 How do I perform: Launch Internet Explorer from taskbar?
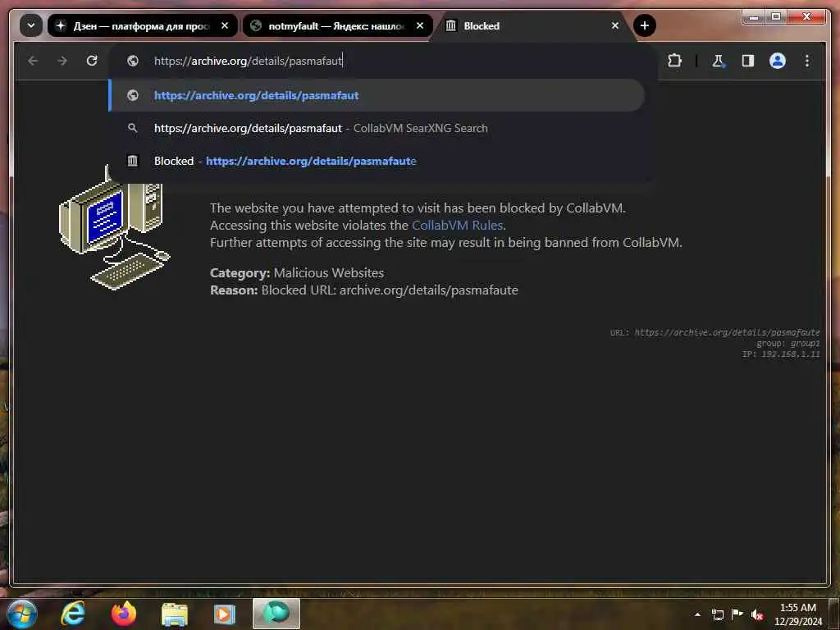coord(73,614)
